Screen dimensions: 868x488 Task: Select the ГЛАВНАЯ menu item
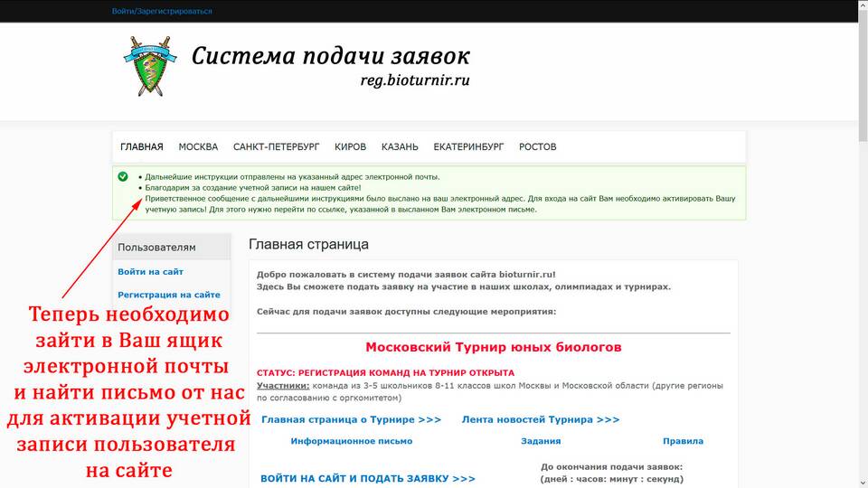(142, 146)
